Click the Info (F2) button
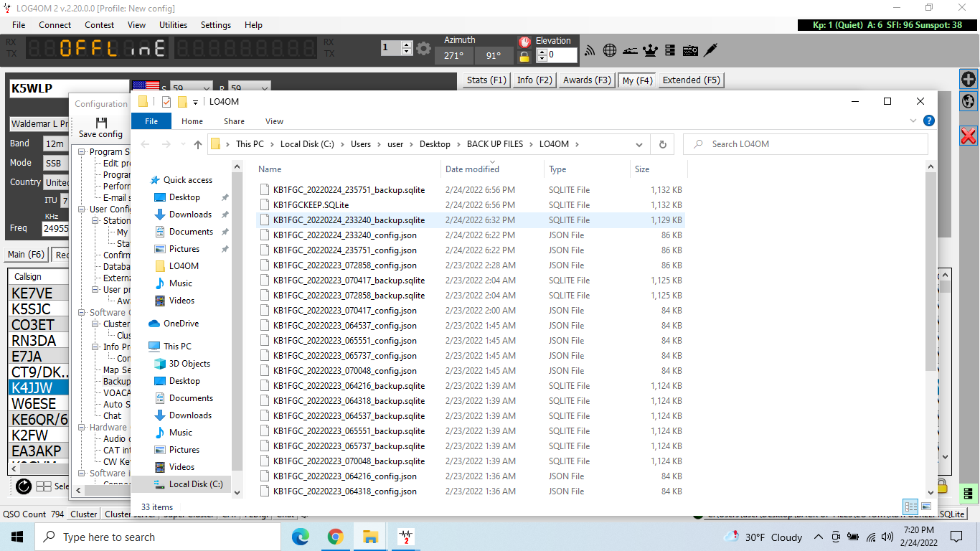 pos(534,80)
